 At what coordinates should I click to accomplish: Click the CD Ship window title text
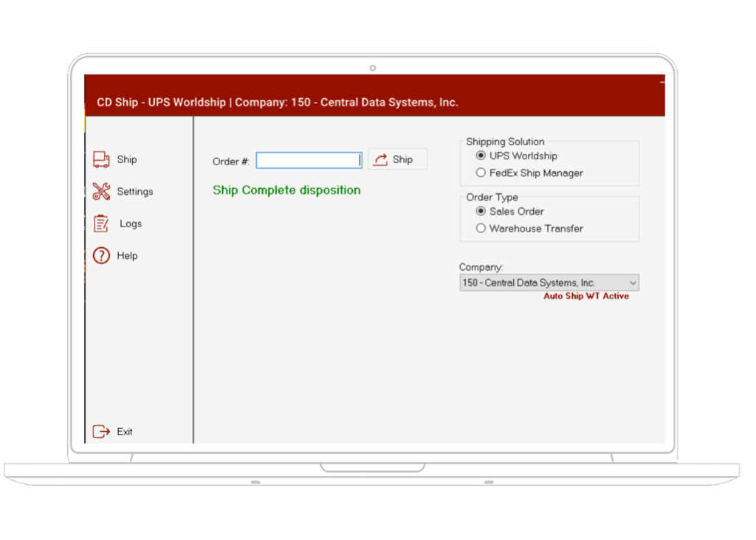tap(278, 102)
